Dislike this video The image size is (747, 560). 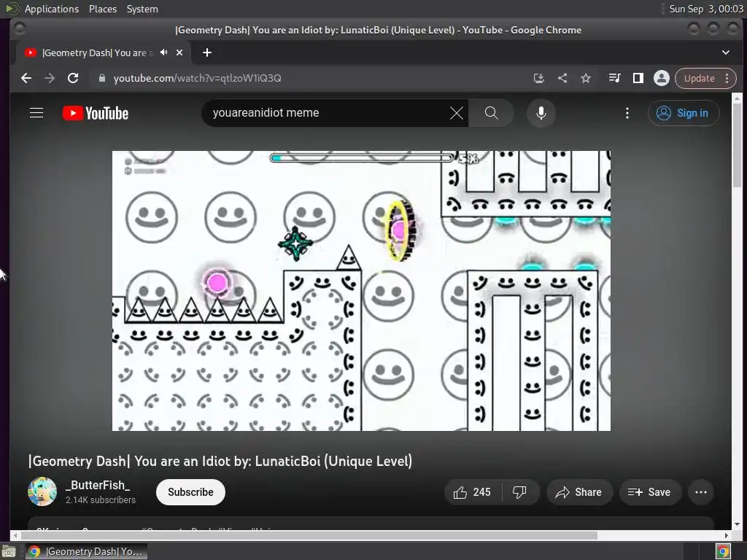(519, 492)
